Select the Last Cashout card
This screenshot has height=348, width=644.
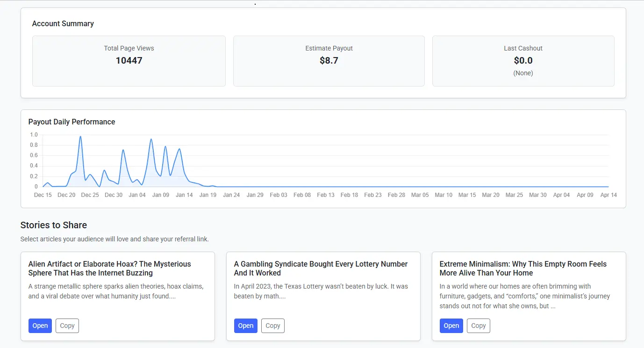coord(523,61)
